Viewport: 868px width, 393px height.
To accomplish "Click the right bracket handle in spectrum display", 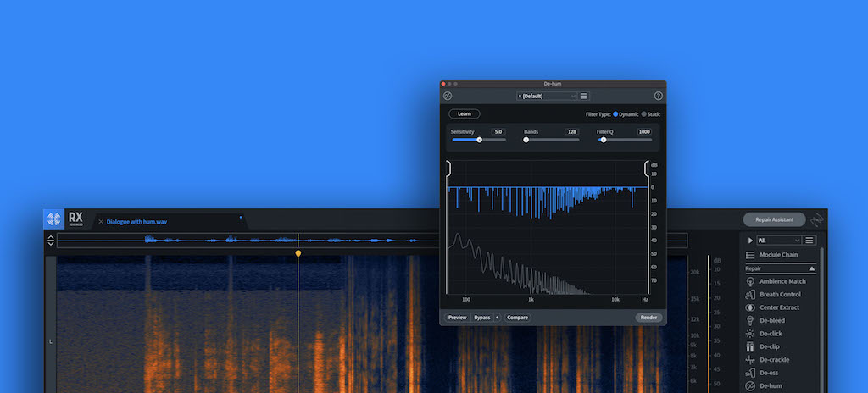I will (646, 169).
